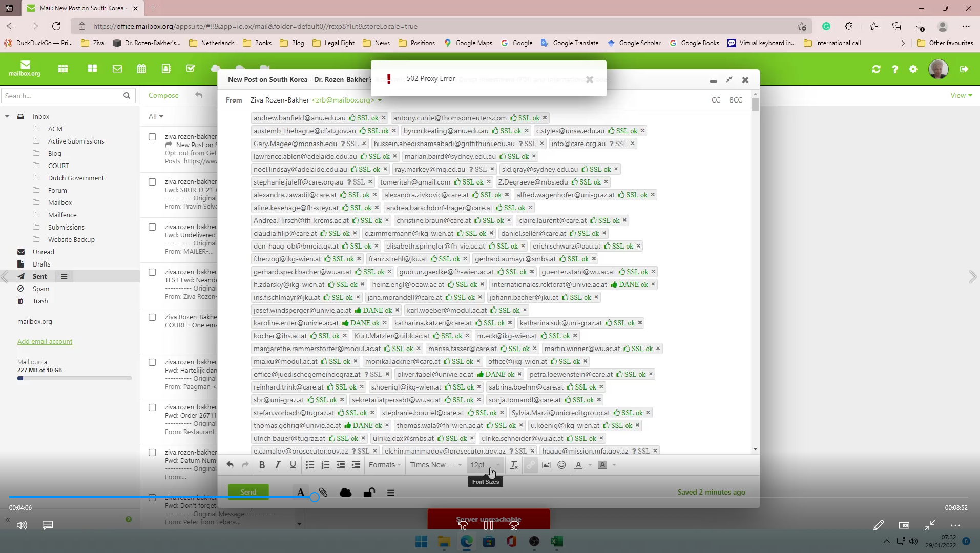Viewport: 980px width, 553px height.
Task: Open mailbox settings gear icon
Action: pos(913,69)
